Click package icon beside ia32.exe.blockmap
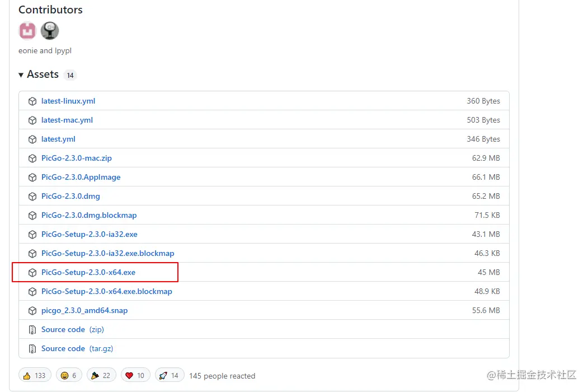 [32, 254]
